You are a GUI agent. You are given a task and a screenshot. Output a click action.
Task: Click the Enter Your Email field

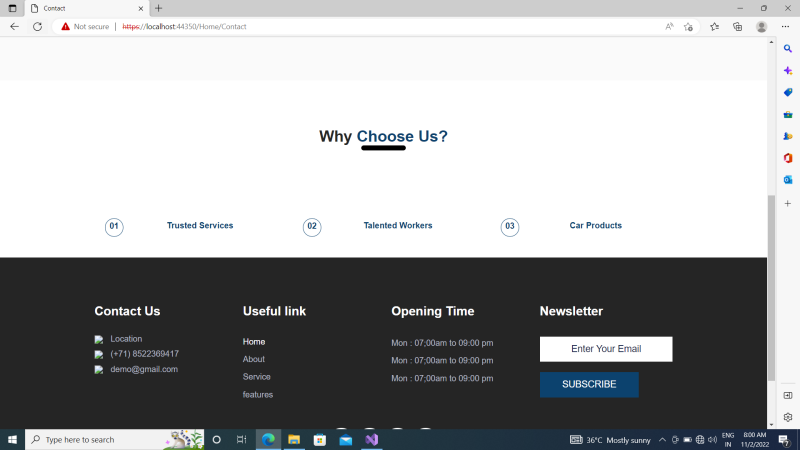(x=606, y=349)
